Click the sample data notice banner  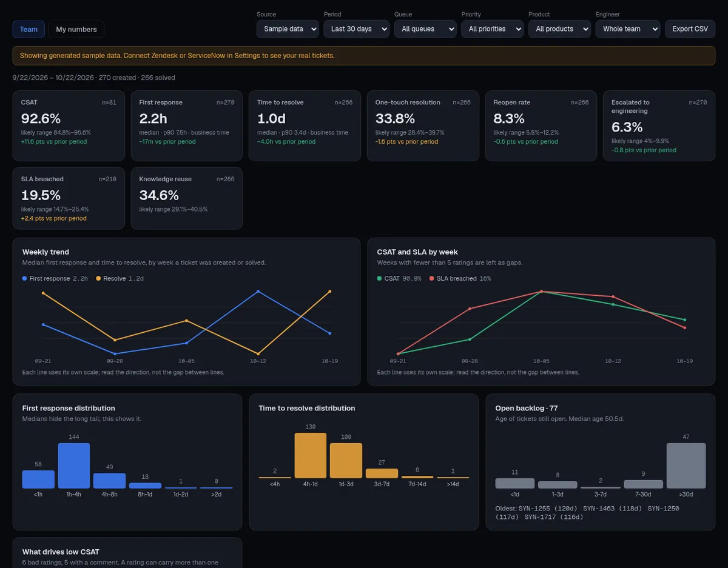364,56
